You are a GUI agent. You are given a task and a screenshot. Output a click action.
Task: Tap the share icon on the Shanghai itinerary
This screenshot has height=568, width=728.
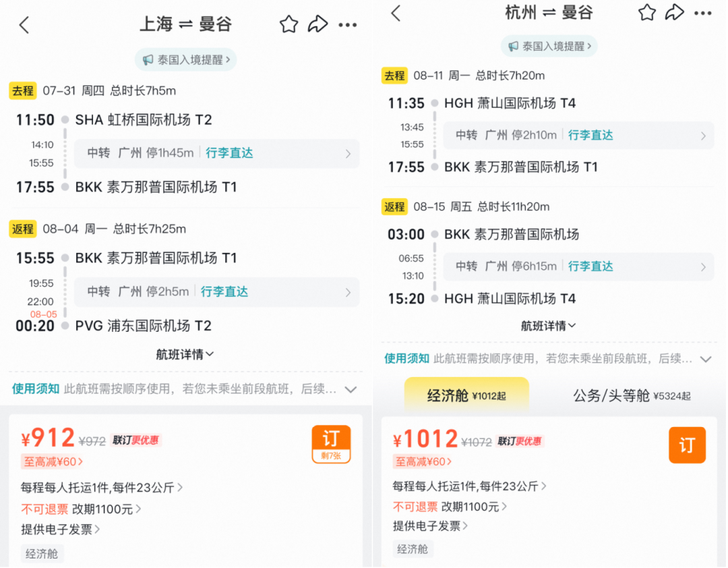[x=318, y=24]
